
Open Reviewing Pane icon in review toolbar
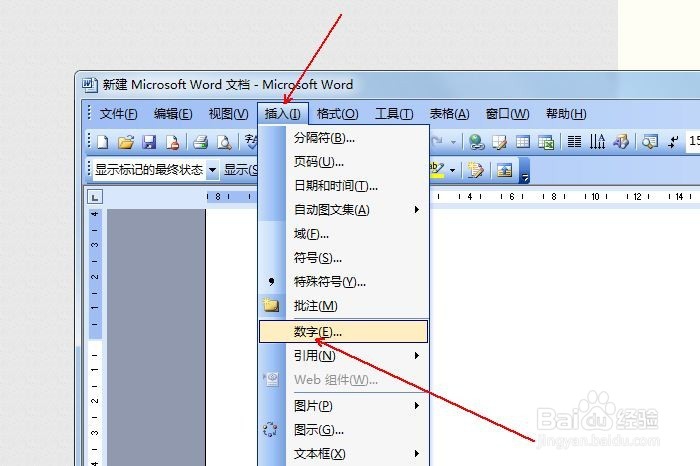[x=504, y=170]
